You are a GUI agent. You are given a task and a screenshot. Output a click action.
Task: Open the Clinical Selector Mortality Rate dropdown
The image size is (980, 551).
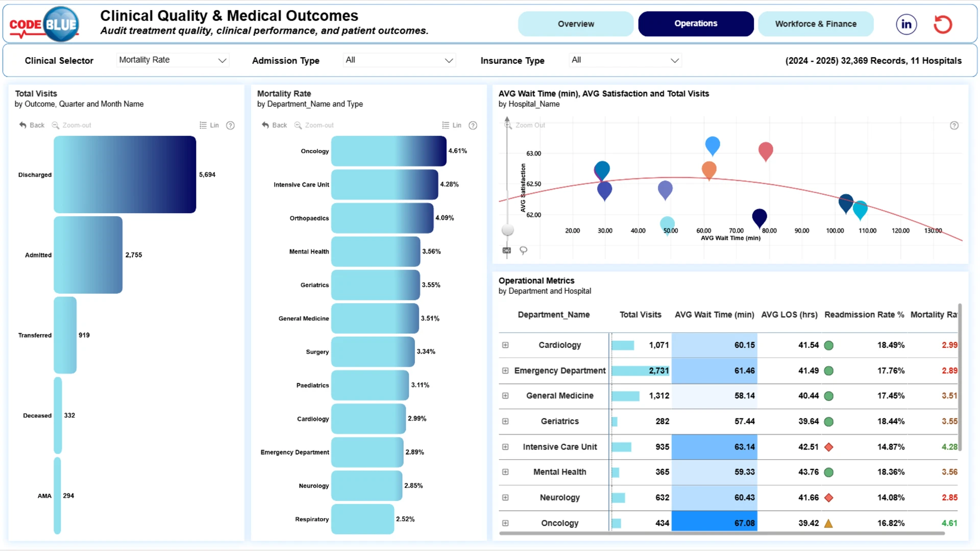pyautogui.click(x=173, y=60)
